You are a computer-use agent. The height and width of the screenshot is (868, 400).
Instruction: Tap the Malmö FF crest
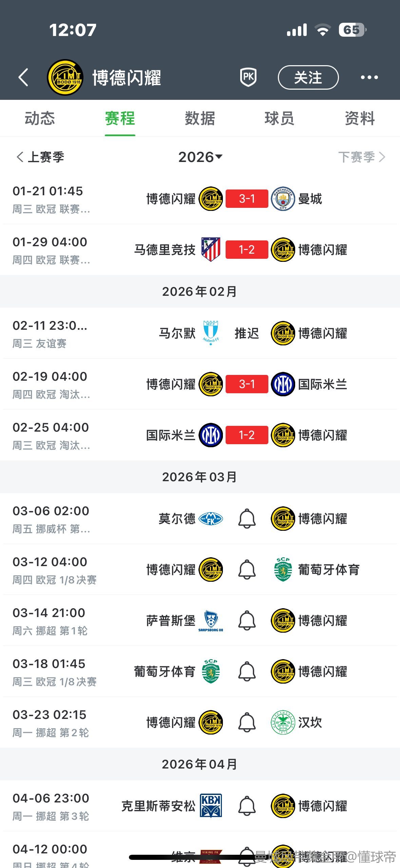(211, 333)
